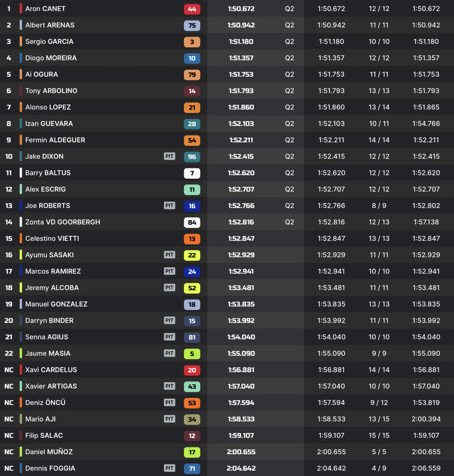Select rider name Diogo MOREIRA
Image resolution: width=454 pixels, height=476 pixels.
tap(51, 58)
